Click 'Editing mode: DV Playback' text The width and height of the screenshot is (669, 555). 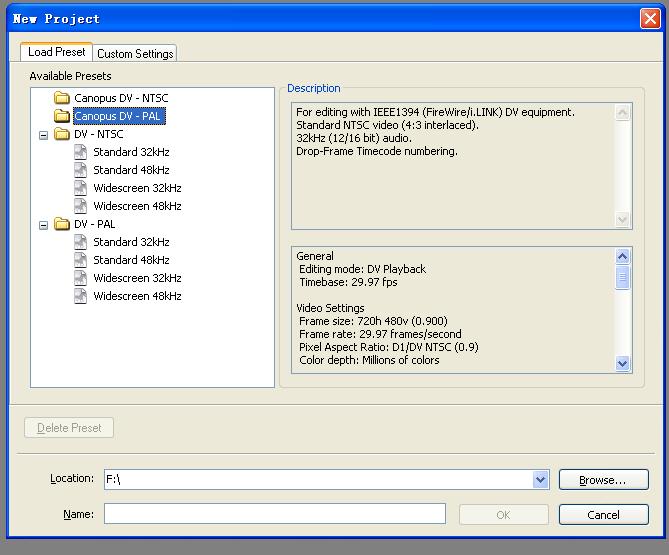click(362, 269)
